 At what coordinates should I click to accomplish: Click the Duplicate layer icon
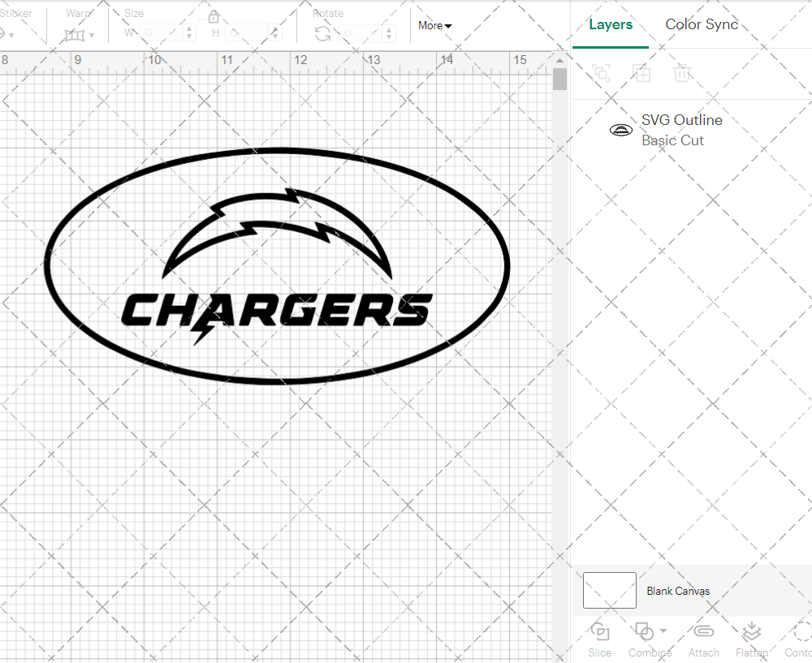coord(641,73)
